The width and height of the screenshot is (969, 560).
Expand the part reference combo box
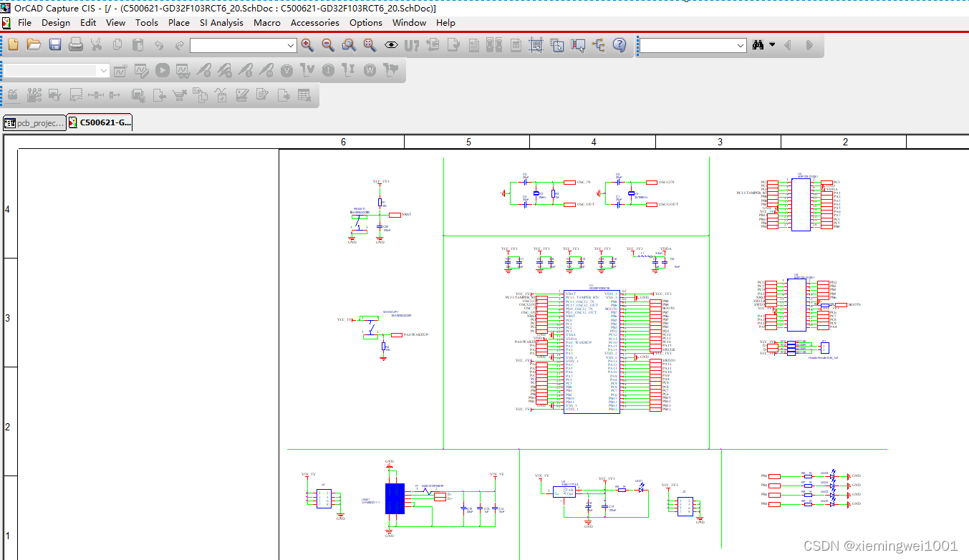pyautogui.click(x=104, y=70)
